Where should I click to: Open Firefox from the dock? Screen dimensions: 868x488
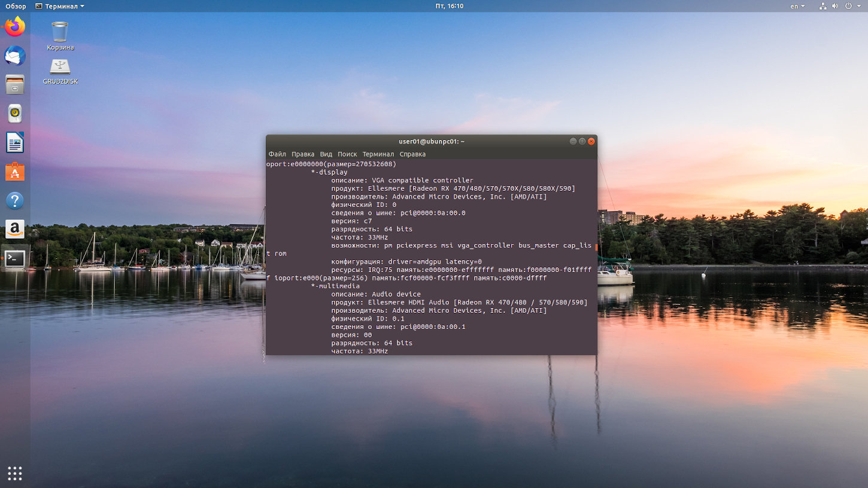(15, 27)
